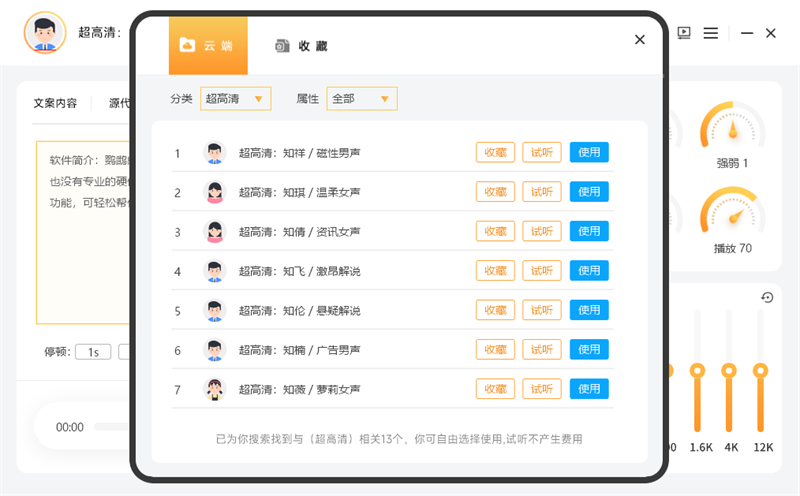This screenshot has height=496, width=800.
Task: Click the 播放 70 gauge dial
Action: 732,213
